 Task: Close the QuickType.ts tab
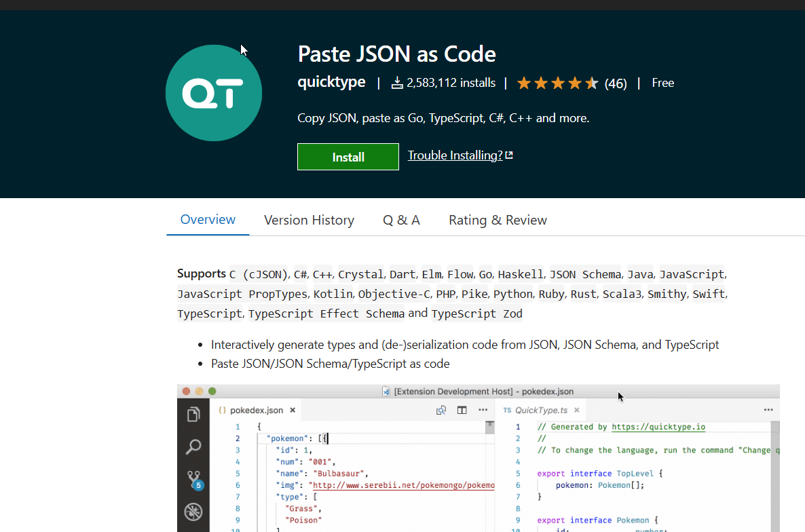coord(576,410)
